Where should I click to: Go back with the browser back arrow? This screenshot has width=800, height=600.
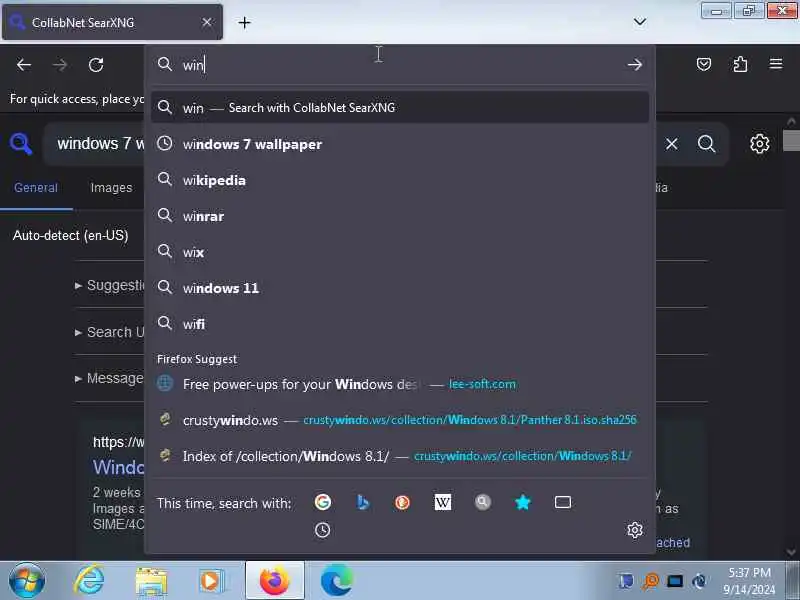pos(23,65)
